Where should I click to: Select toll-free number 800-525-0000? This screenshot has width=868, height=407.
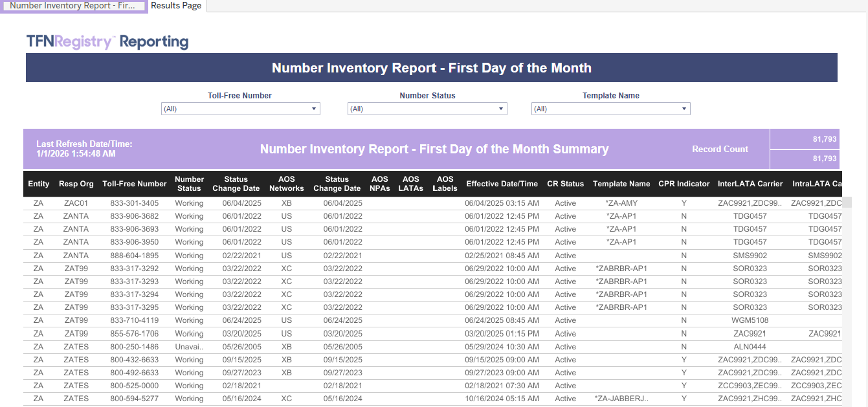(x=135, y=386)
